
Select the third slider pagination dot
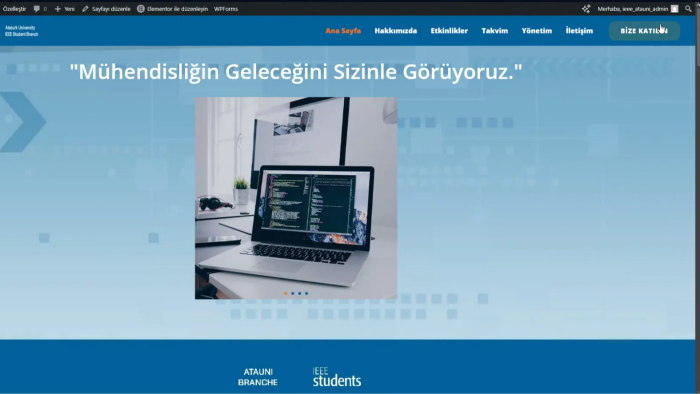pyautogui.click(x=300, y=294)
